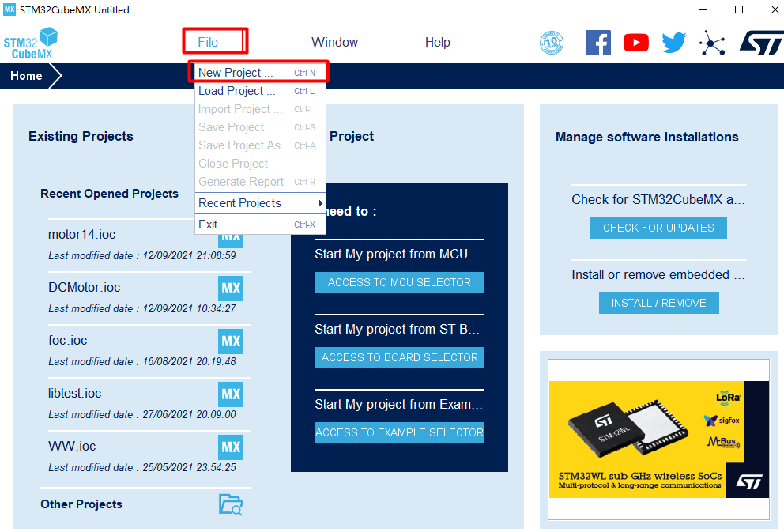Open the Help menu

point(438,42)
